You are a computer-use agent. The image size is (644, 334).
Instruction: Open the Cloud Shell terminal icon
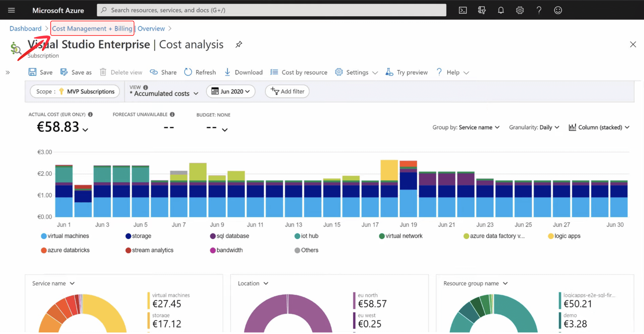pyautogui.click(x=463, y=10)
